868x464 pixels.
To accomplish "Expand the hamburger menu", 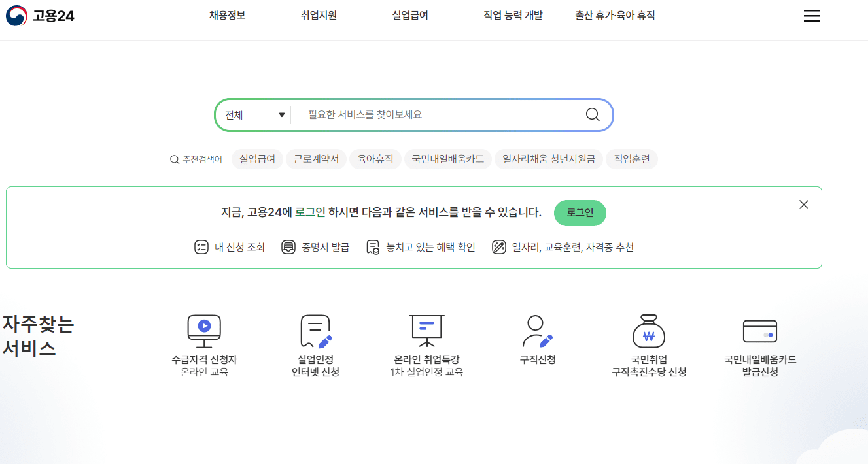I will [811, 16].
